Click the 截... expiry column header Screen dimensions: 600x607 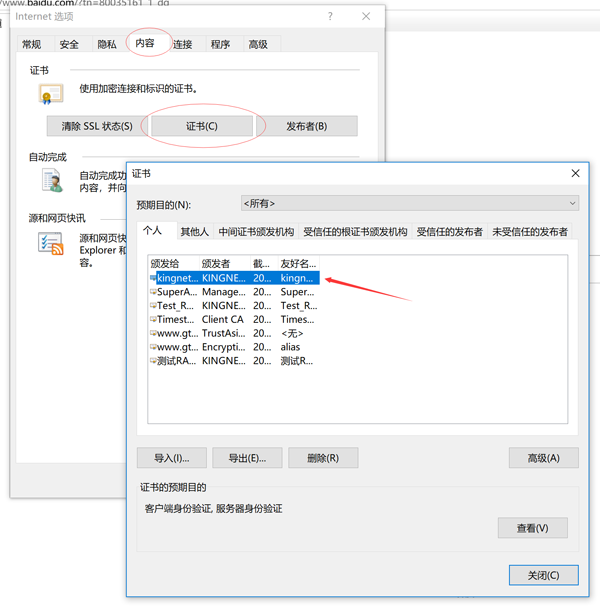(264, 264)
